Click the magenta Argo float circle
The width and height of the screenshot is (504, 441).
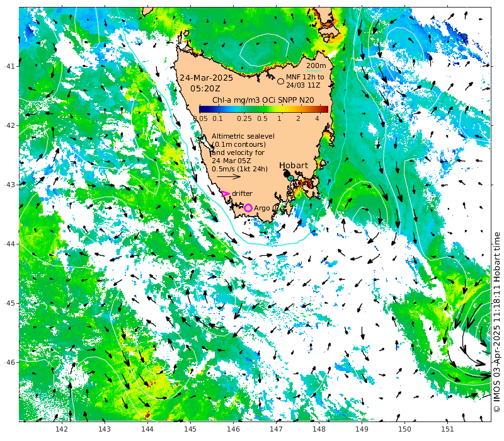[x=248, y=208]
